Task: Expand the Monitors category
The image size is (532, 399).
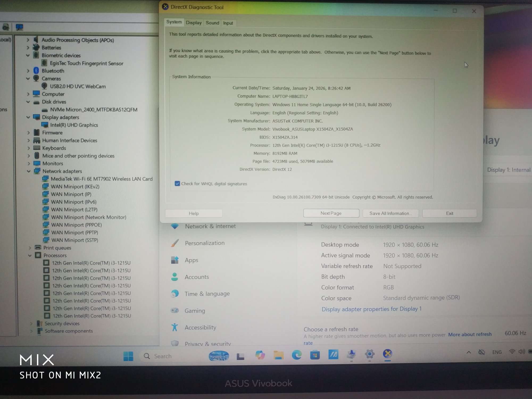Action: tap(29, 164)
